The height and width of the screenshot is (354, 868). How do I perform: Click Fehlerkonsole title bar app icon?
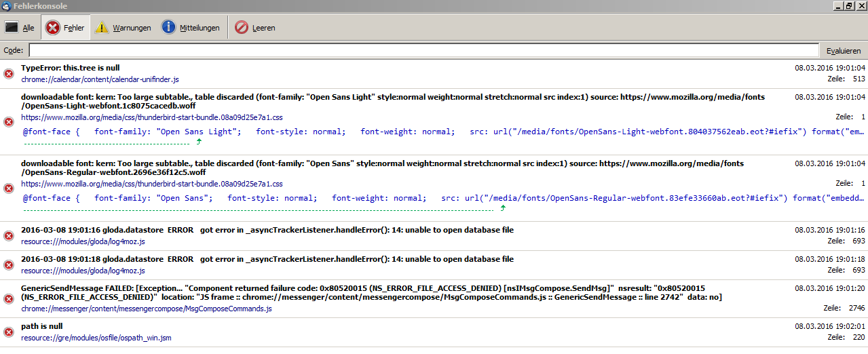tap(6, 6)
